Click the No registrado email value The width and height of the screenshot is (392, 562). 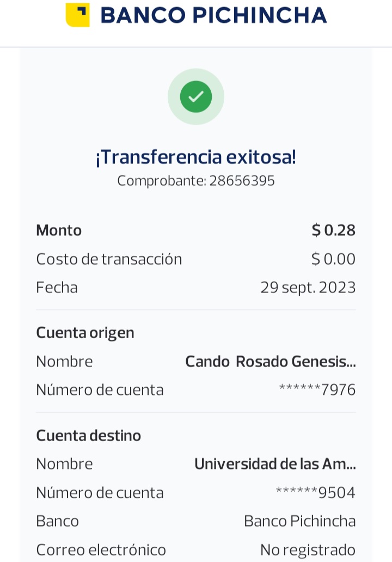308,550
